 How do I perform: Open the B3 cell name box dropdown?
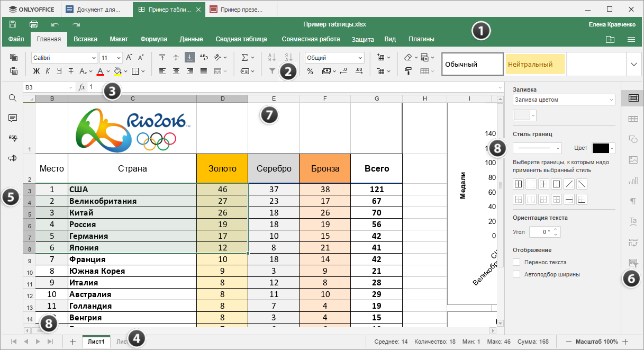pyautogui.click(x=71, y=87)
